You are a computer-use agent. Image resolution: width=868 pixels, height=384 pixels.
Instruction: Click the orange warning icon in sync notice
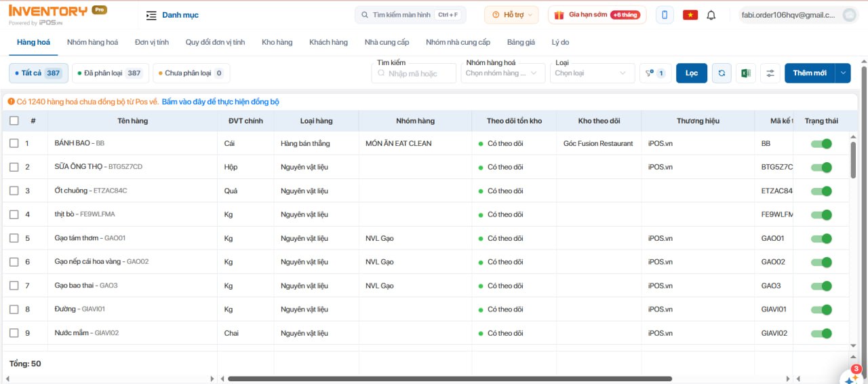(x=11, y=102)
